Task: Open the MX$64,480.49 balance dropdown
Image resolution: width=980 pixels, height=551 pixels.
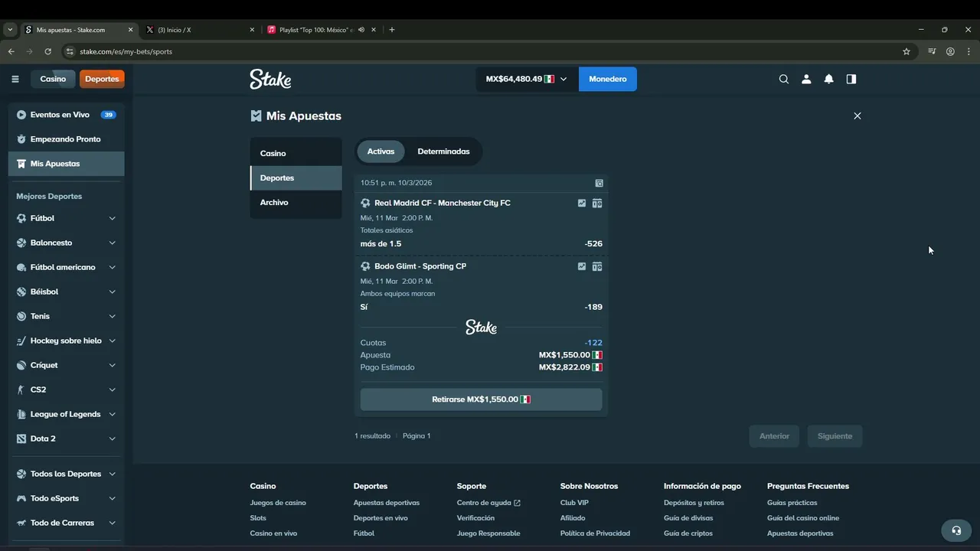Action: [527, 79]
